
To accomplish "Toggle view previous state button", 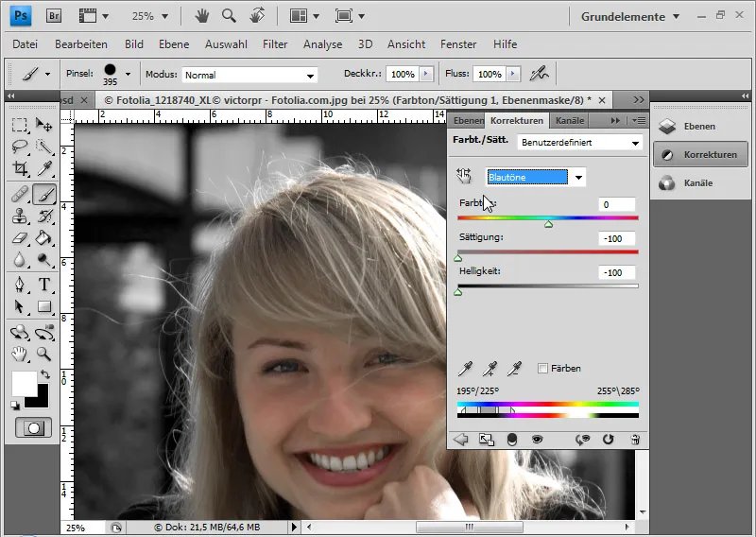I will pyautogui.click(x=582, y=439).
